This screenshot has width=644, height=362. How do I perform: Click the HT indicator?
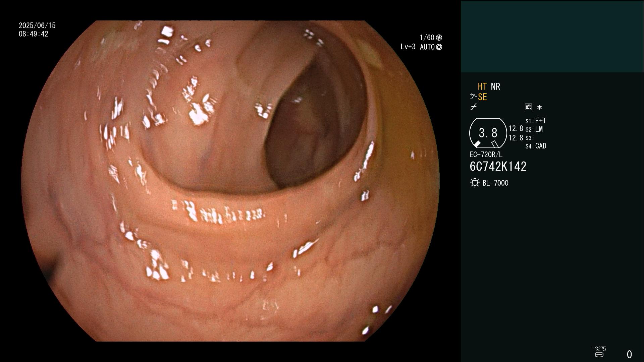pyautogui.click(x=482, y=86)
